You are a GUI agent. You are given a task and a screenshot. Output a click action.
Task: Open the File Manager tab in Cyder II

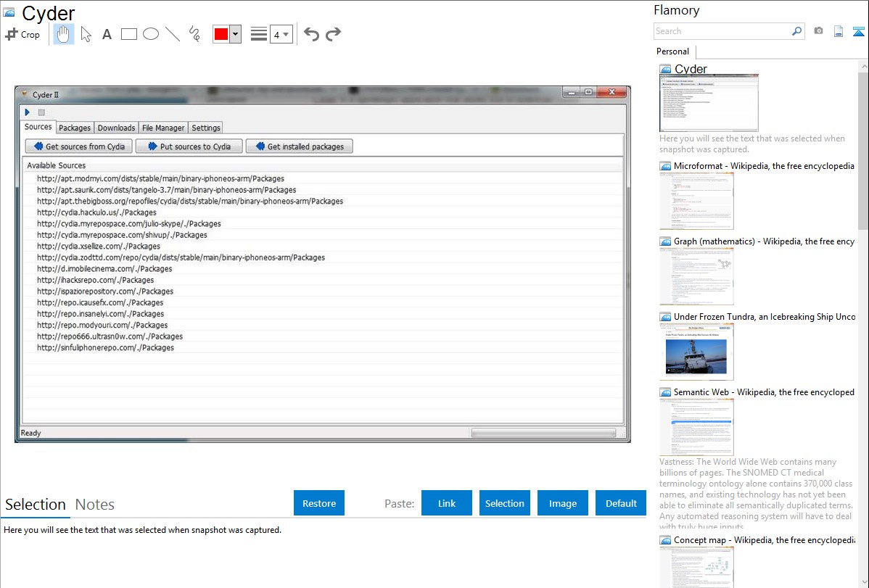163,128
